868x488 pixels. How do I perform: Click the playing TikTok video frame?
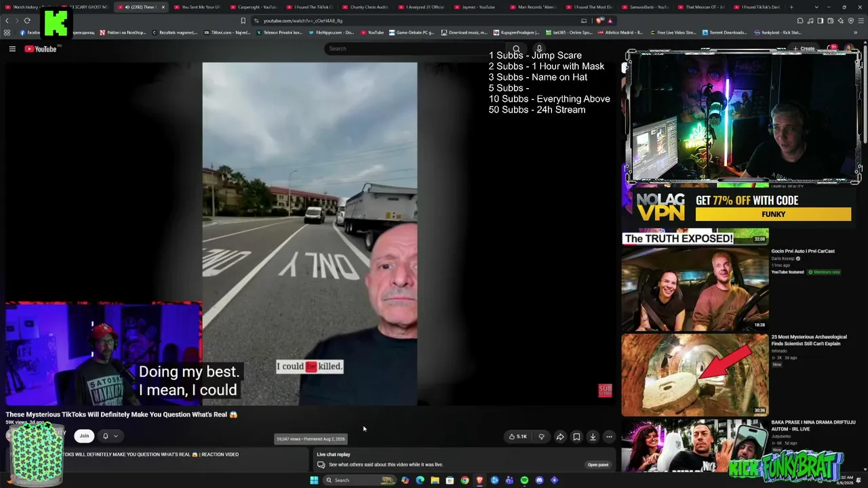[x=310, y=234]
